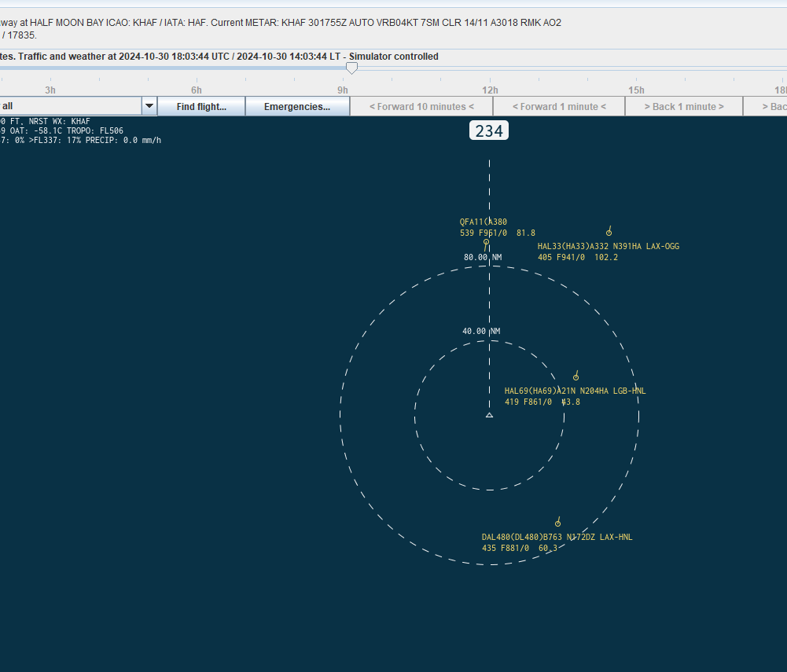Viewport: 787px width, 672px height.
Task: Select the HAL33 aircraft blip
Action: (609, 232)
